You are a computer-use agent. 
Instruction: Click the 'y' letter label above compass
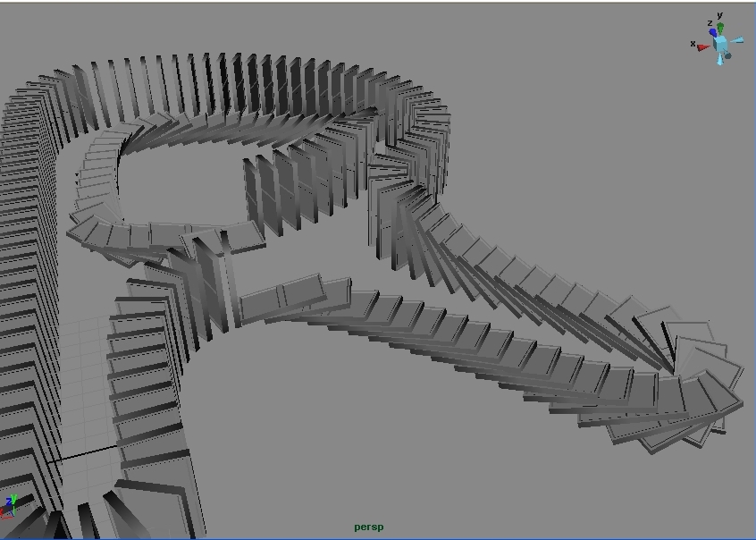(x=720, y=15)
